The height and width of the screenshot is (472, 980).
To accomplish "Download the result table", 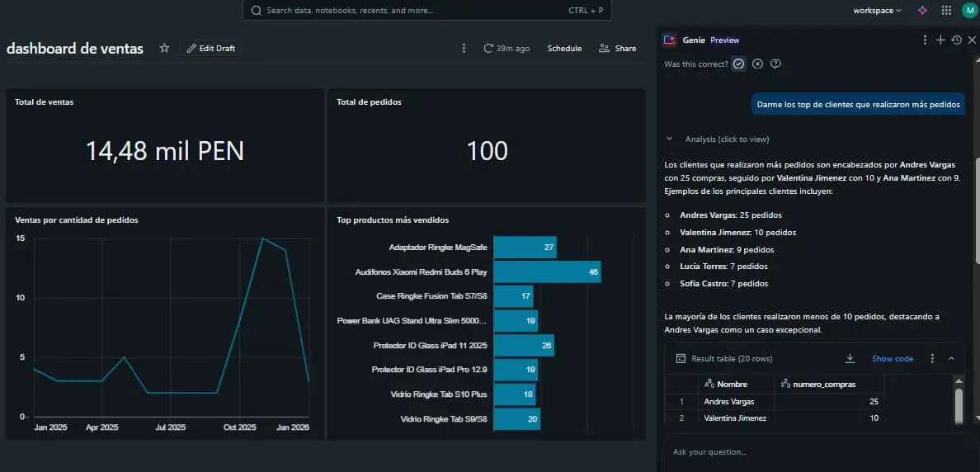I will (x=850, y=358).
